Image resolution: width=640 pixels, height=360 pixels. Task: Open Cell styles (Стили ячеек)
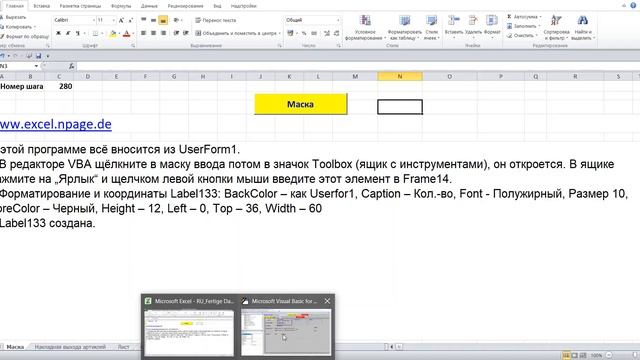point(431,27)
